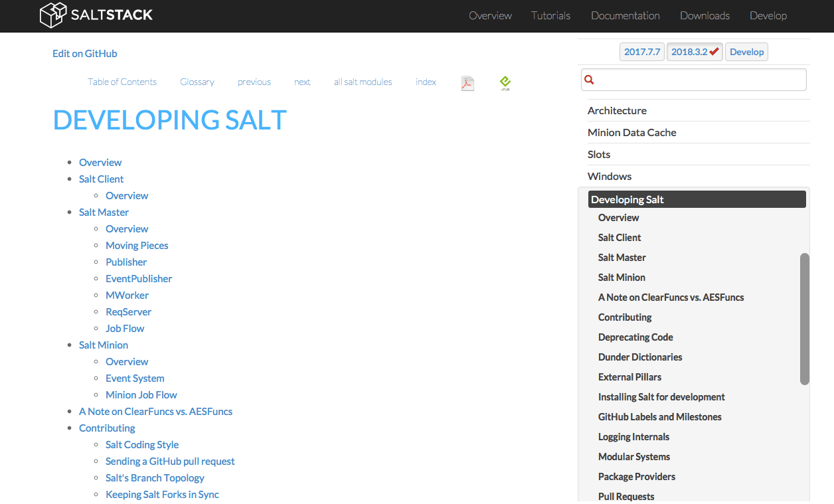Click the red magnifier search icon
The width and height of the screenshot is (834, 504).
[589, 80]
